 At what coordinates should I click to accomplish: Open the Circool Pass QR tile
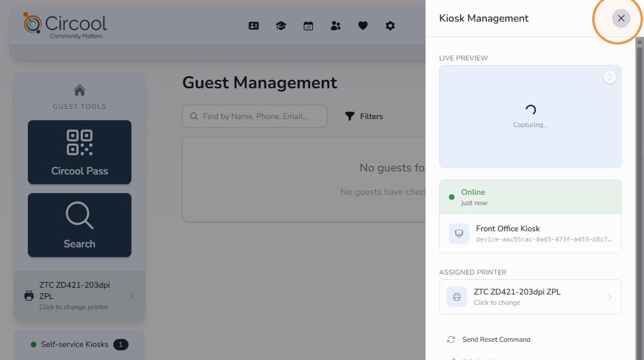pyautogui.click(x=80, y=152)
